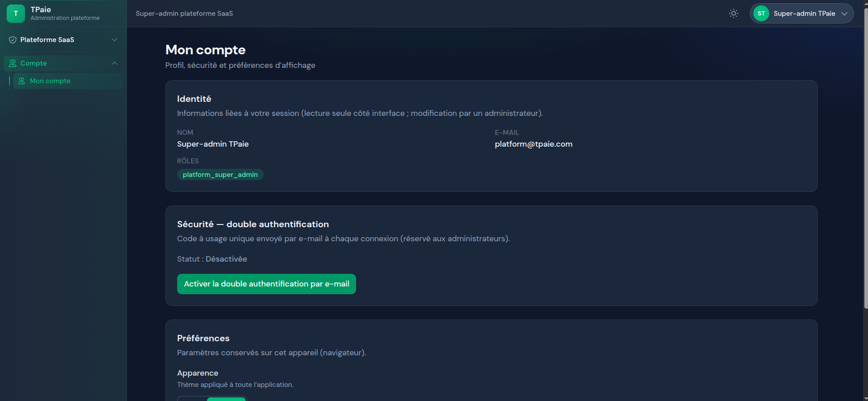868x401 pixels.
Task: Click the Sécurité — double authentification heading
Action: pyautogui.click(x=253, y=224)
